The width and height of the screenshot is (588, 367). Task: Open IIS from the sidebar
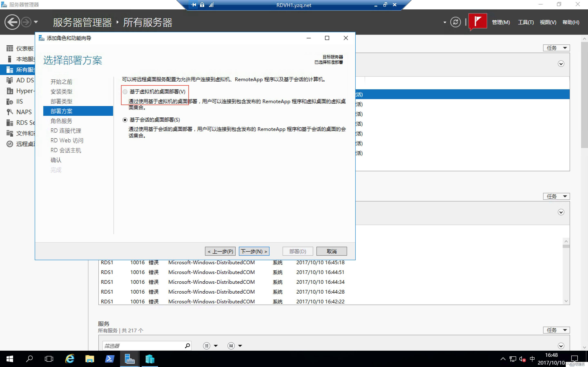pyautogui.click(x=19, y=101)
